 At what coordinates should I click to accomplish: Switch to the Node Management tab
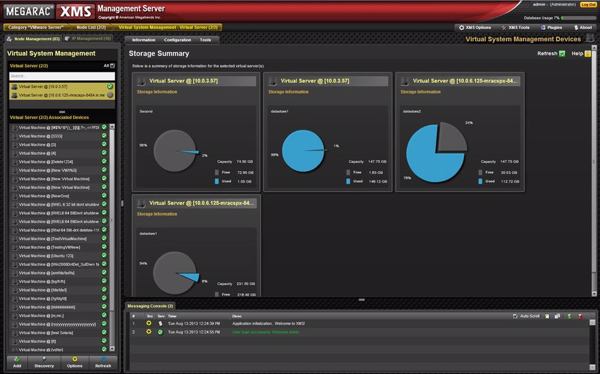click(33, 39)
